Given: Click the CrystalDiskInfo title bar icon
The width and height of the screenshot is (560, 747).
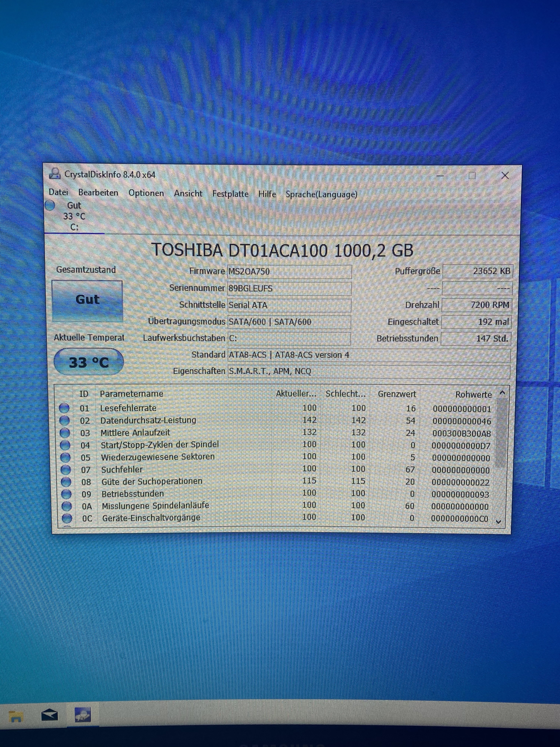Looking at the screenshot, I should coord(54,174).
